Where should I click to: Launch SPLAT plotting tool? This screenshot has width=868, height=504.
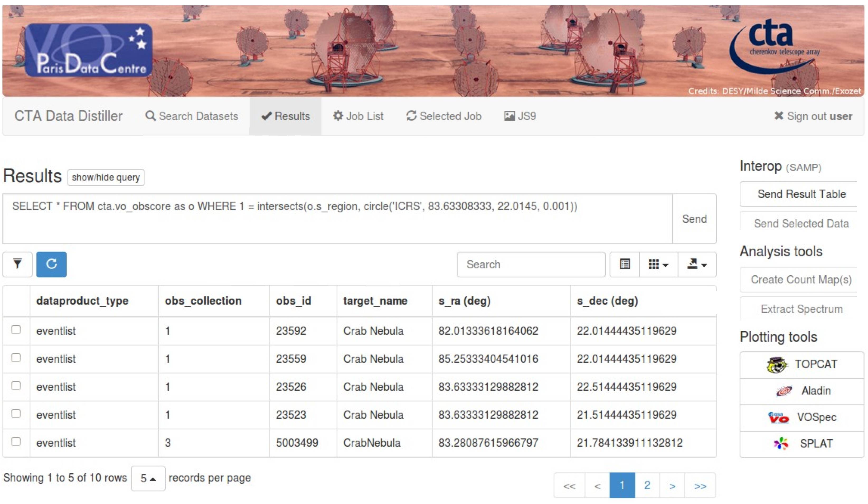tap(801, 444)
